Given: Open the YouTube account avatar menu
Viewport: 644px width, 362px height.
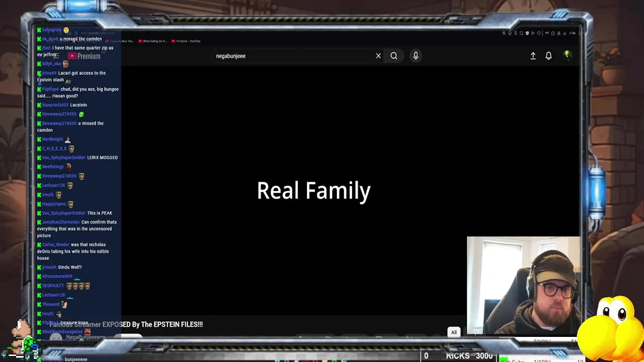Looking at the screenshot, I should (567, 55).
